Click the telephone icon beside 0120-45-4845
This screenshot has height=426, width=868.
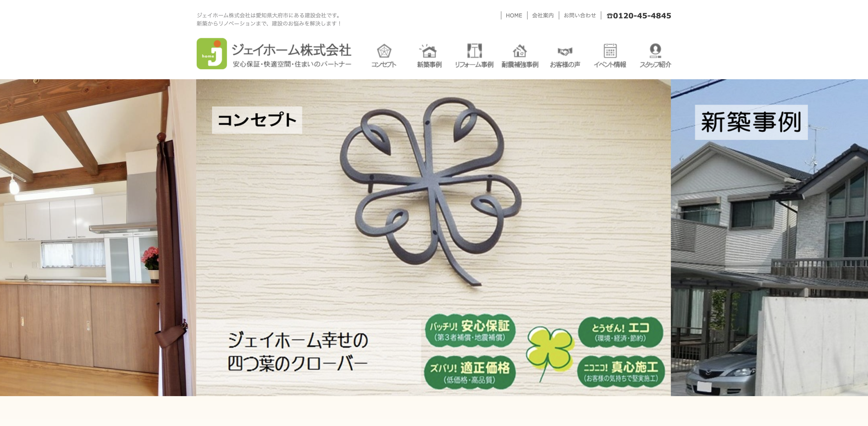tap(610, 16)
